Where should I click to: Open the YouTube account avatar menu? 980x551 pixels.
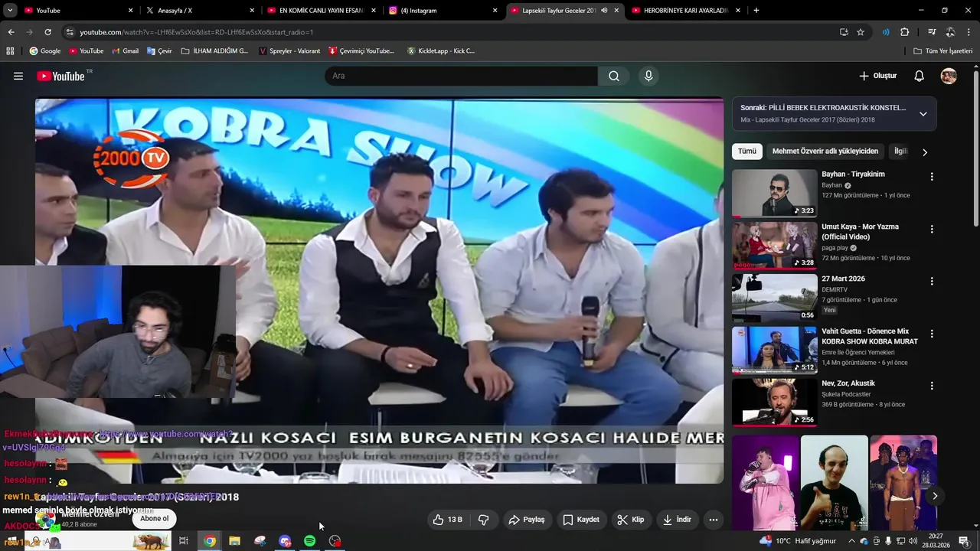point(949,76)
